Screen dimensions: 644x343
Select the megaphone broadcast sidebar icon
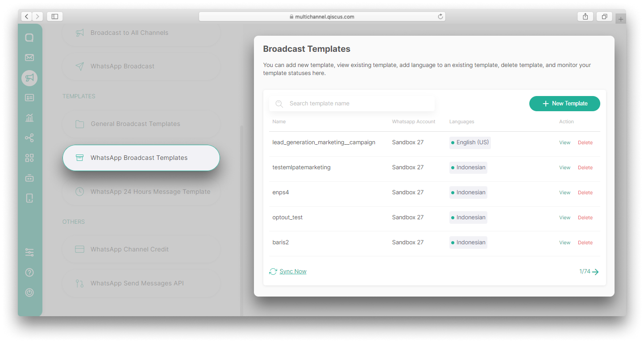pos(29,78)
